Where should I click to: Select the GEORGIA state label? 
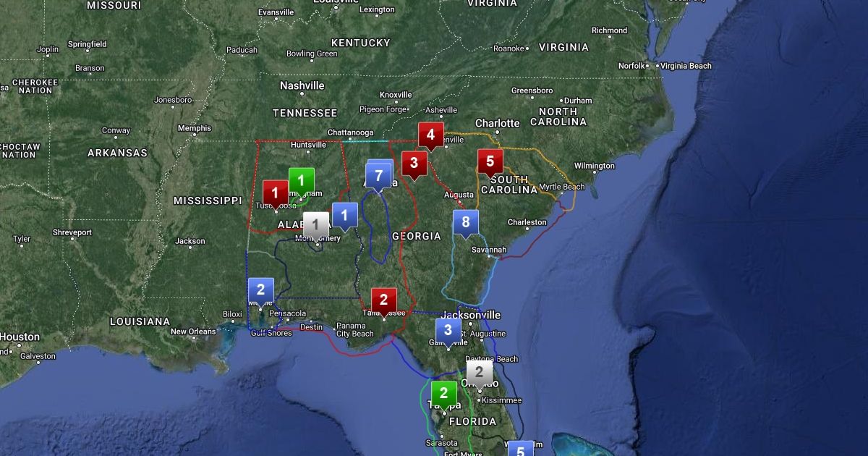417,236
